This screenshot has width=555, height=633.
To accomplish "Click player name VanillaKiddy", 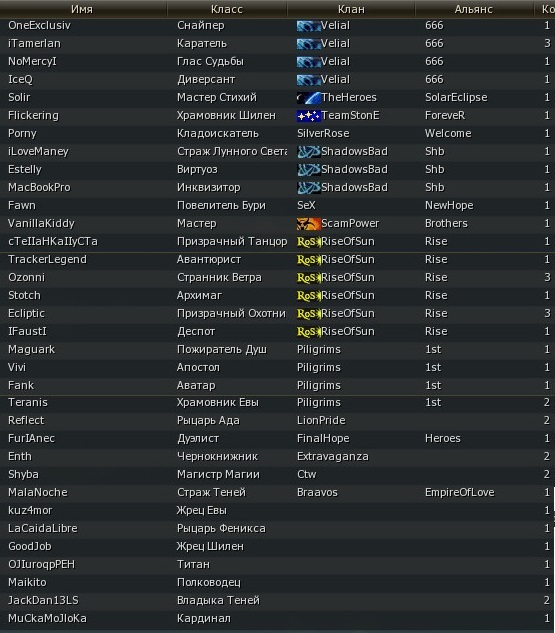I will point(41,224).
